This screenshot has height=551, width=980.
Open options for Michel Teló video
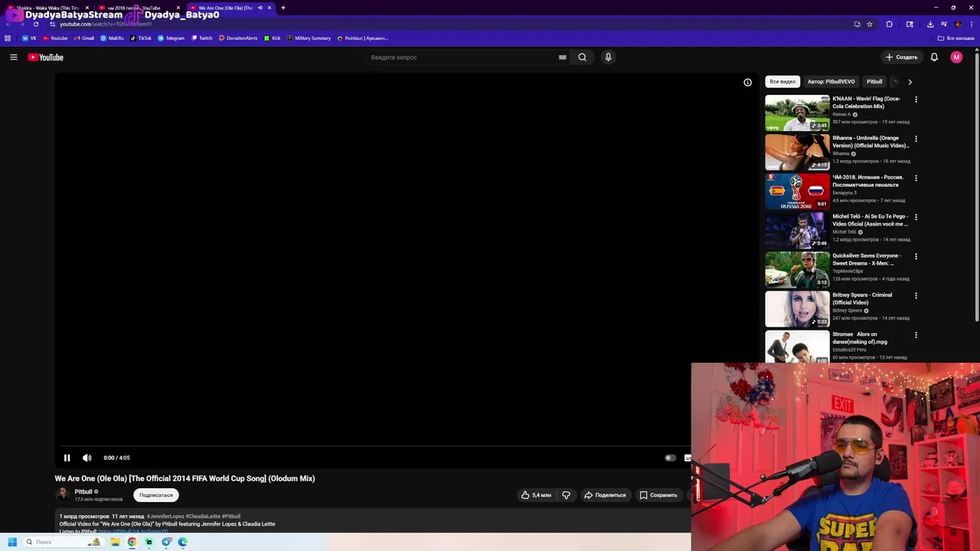[916, 217]
